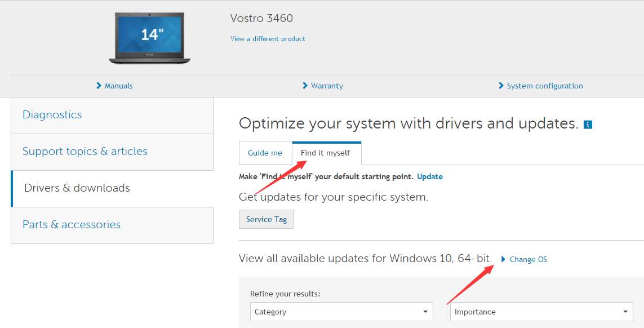
Task: Click the blue arrow icon beside Change OS
Action: click(x=503, y=259)
